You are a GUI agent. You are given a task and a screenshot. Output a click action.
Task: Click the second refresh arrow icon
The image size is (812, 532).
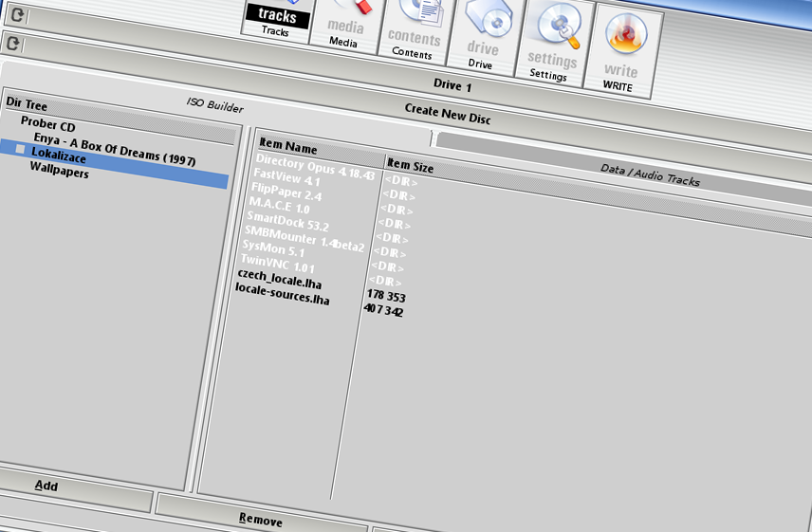tap(13, 44)
